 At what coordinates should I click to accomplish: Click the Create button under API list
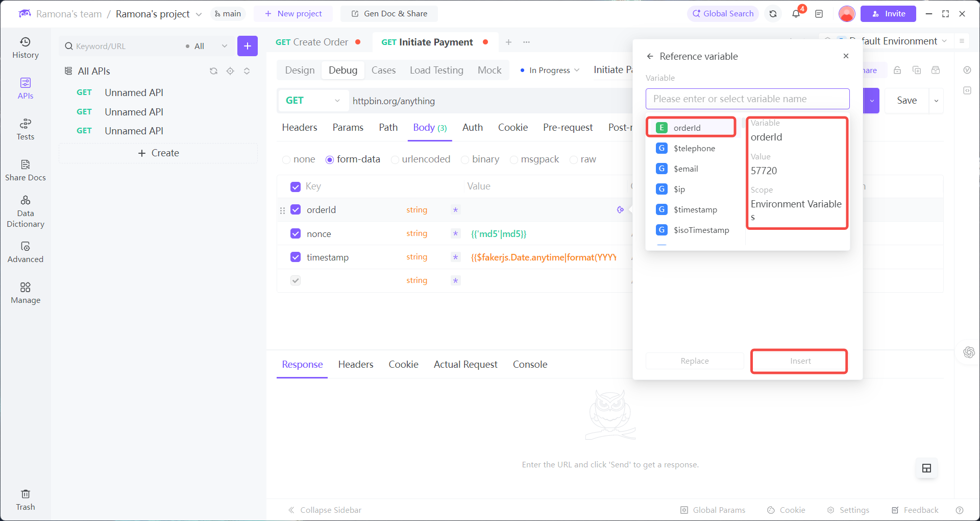click(158, 153)
